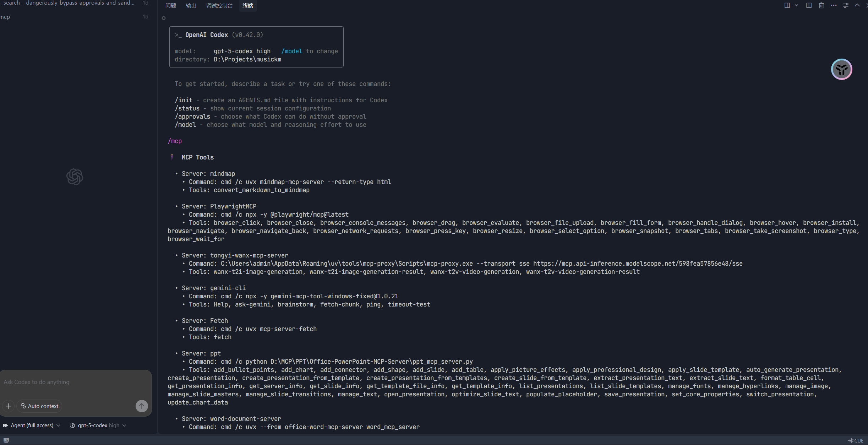
Task: Open the terminal launch profile chevron
Action: (x=796, y=5)
